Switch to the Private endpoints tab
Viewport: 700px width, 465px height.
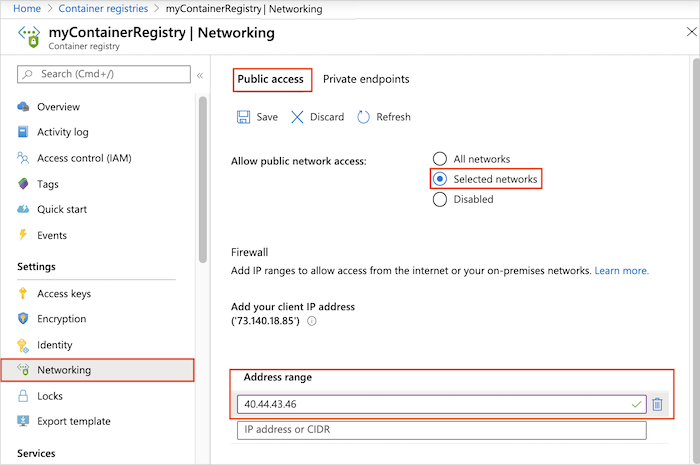366,79
